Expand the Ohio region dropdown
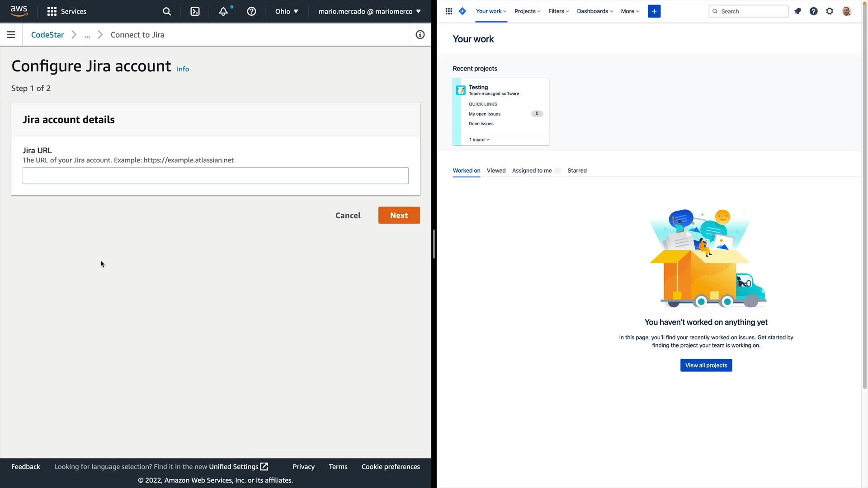This screenshot has height=488, width=868. pos(287,11)
